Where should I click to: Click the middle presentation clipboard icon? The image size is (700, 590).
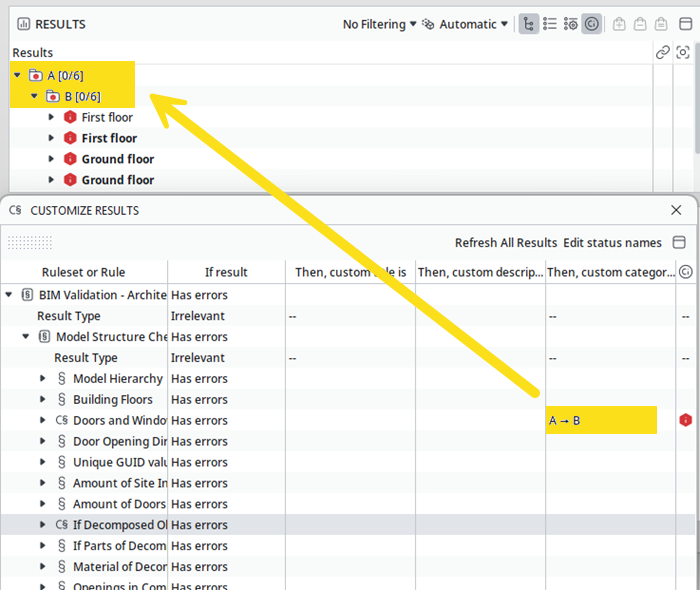click(x=640, y=24)
